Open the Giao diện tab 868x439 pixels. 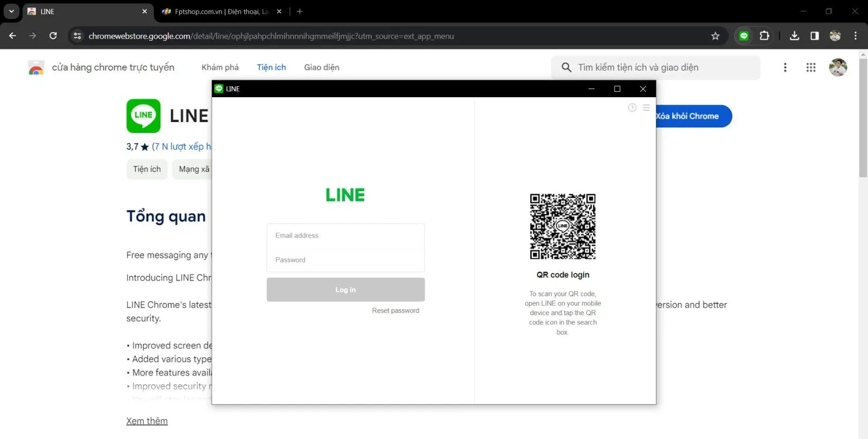322,67
